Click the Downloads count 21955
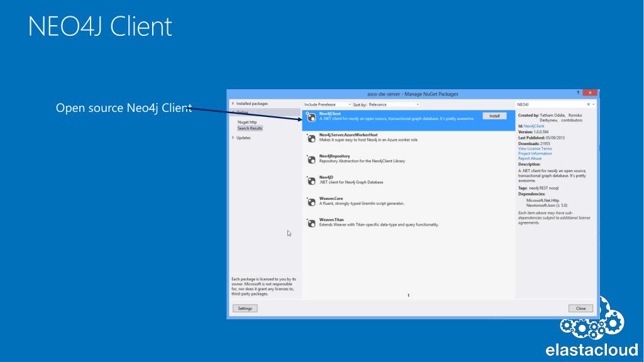The height and width of the screenshot is (362, 644). click(545, 144)
